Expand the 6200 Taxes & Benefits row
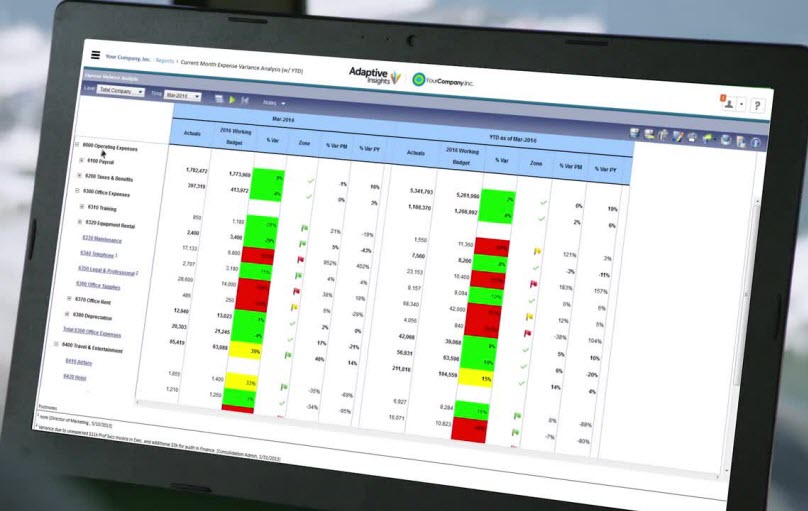This screenshot has width=808, height=511. point(80,174)
